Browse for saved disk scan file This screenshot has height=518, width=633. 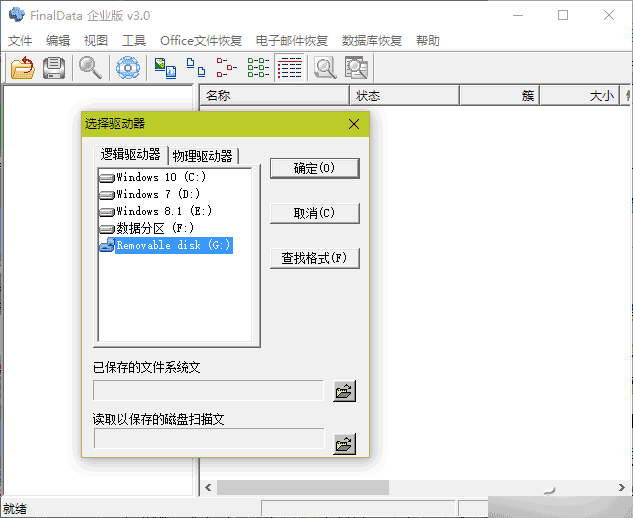[344, 444]
